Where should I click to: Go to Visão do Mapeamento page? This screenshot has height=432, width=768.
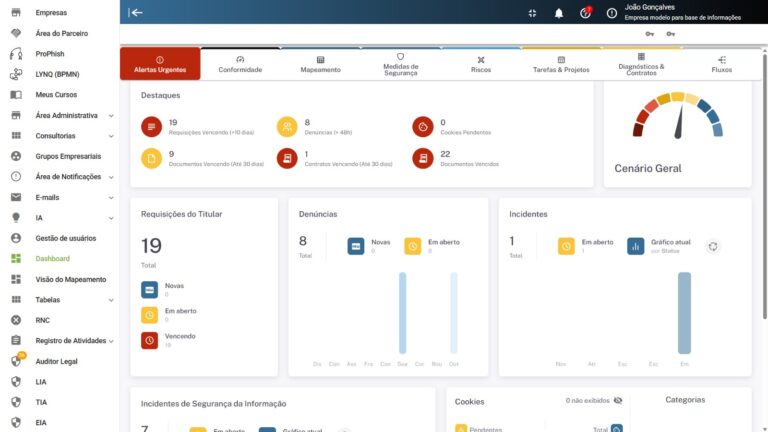click(70, 279)
